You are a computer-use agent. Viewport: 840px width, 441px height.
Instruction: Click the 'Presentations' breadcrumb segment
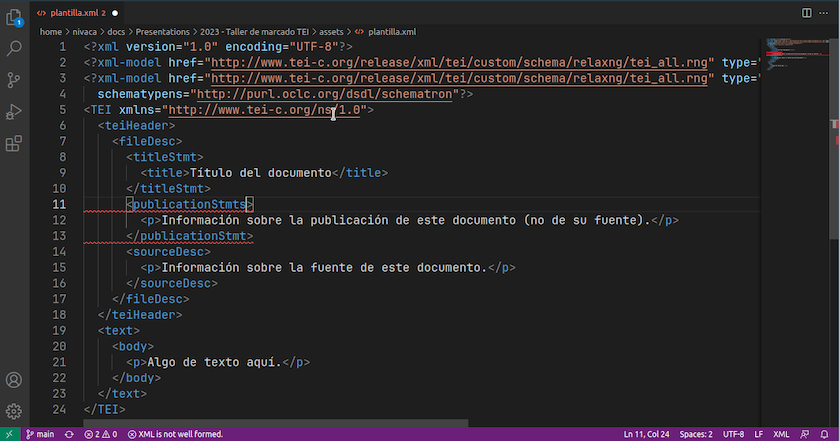point(160,31)
